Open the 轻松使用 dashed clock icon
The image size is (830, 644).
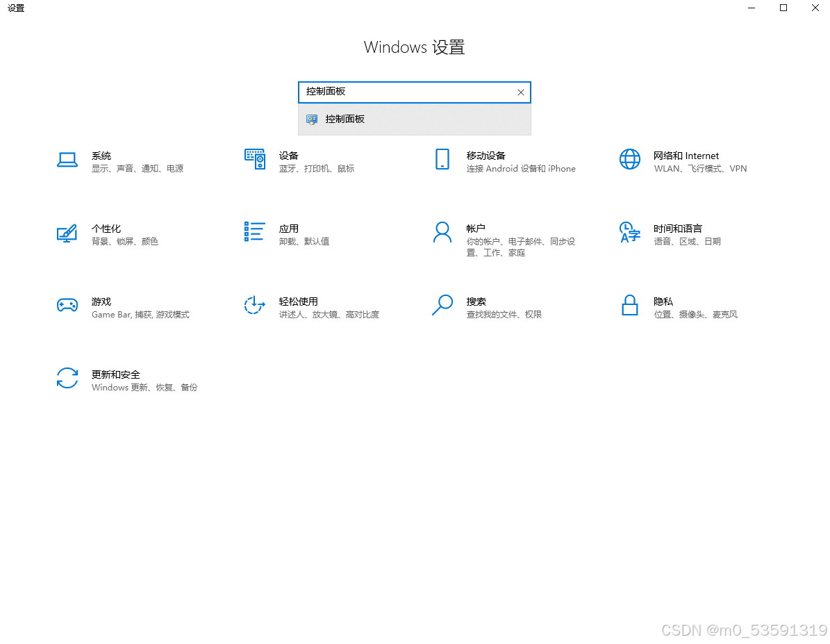point(255,305)
